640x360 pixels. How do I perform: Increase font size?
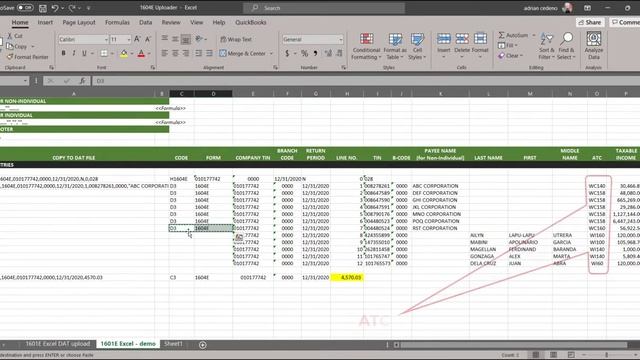coord(137,39)
